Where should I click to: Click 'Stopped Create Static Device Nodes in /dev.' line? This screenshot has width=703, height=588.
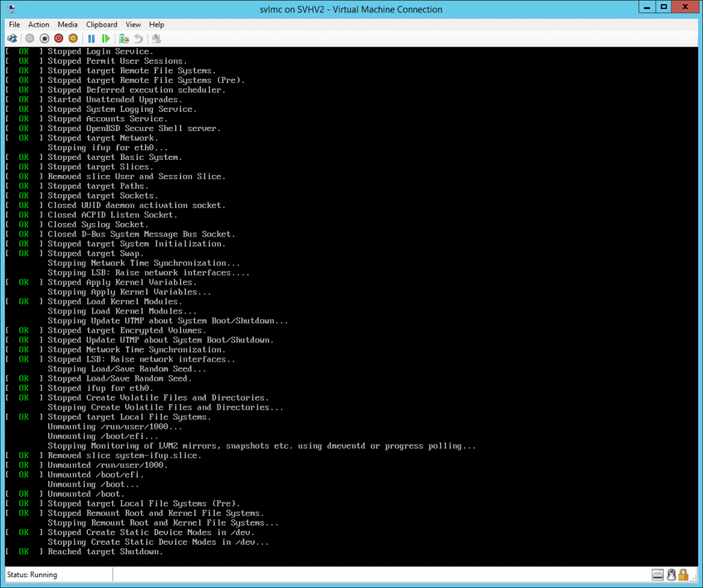tap(151, 532)
